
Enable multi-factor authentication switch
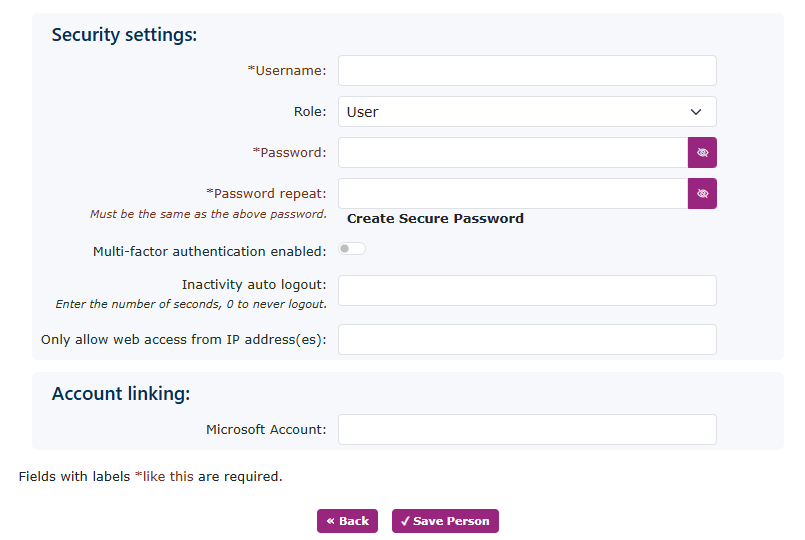352,249
